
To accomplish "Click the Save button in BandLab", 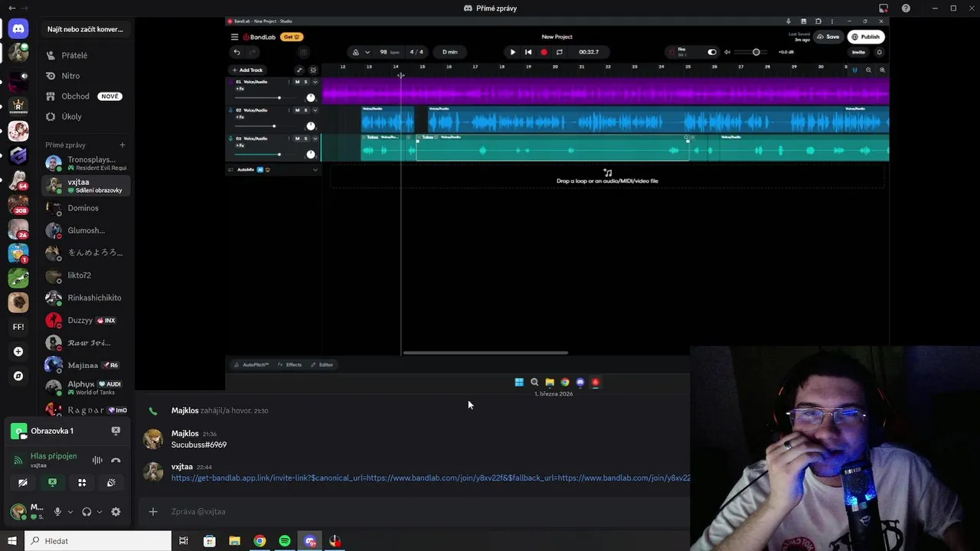I will [828, 37].
